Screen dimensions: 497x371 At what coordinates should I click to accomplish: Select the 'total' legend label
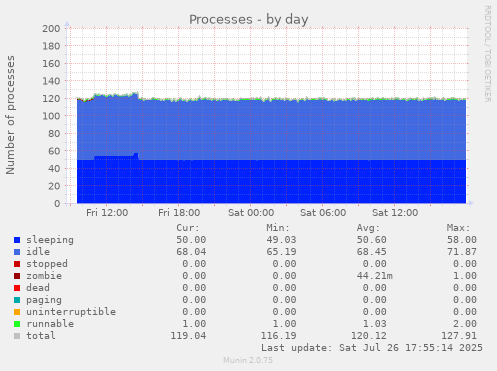click(x=41, y=336)
